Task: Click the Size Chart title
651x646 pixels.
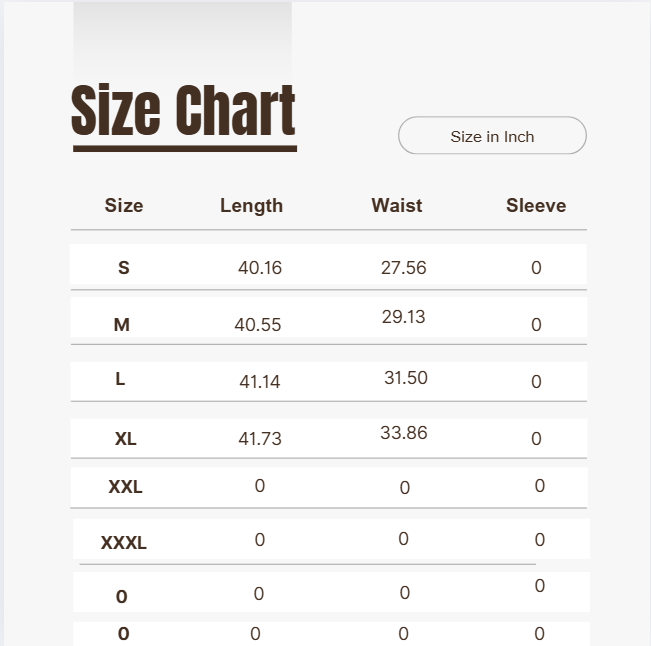Action: [184, 111]
